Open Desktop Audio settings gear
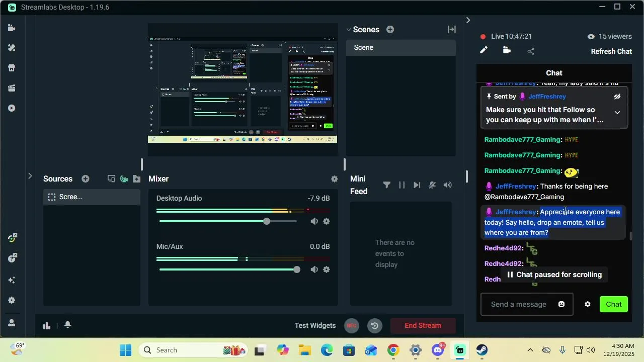 tap(327, 221)
